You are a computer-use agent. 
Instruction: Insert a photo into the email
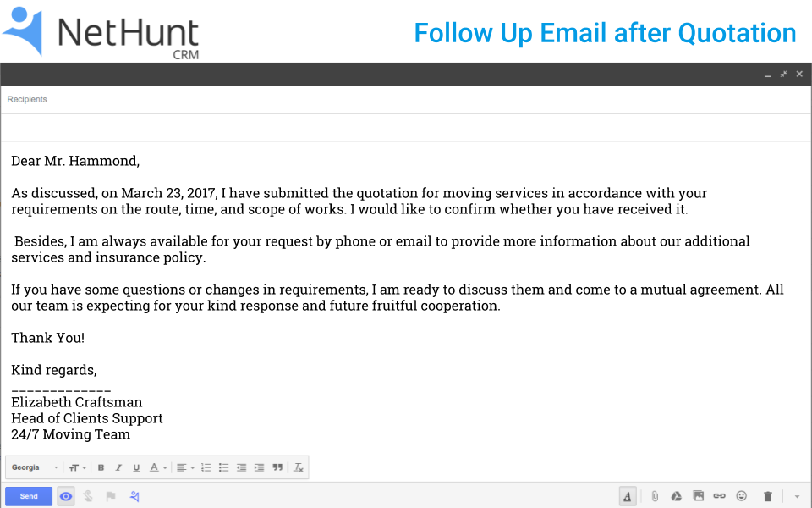698,496
